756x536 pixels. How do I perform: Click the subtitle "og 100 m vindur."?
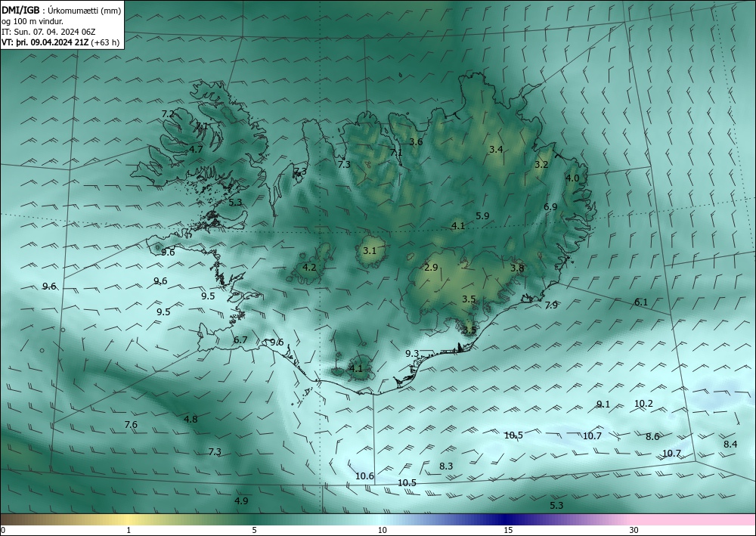(33, 21)
